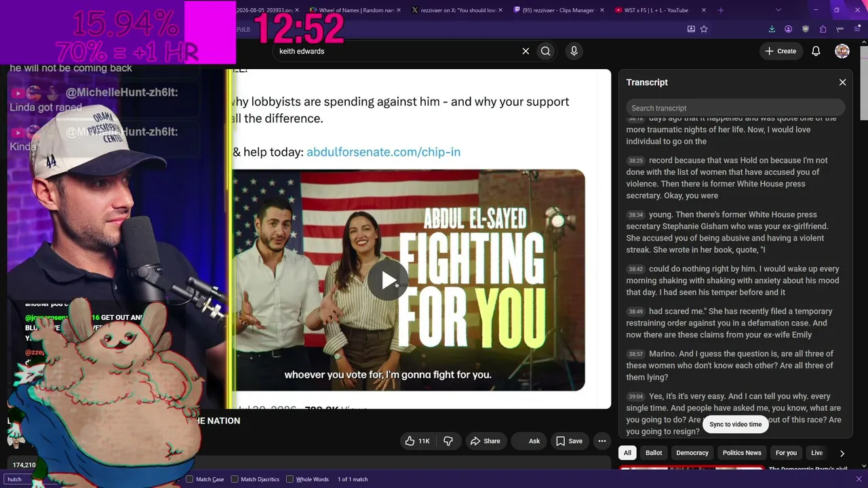The image size is (868, 488).
Task: Clear the 'keith edwards' search text
Action: point(526,51)
